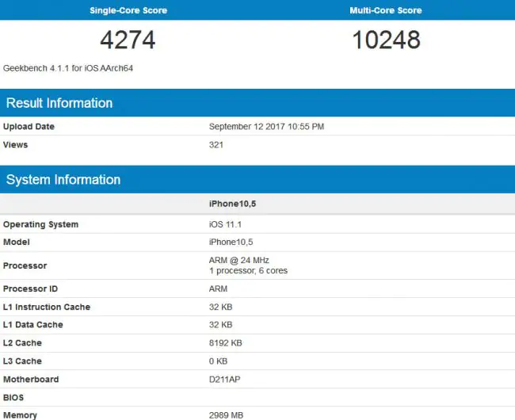Select the 2989 MB memory value
The height and width of the screenshot is (420, 515).
227,415
